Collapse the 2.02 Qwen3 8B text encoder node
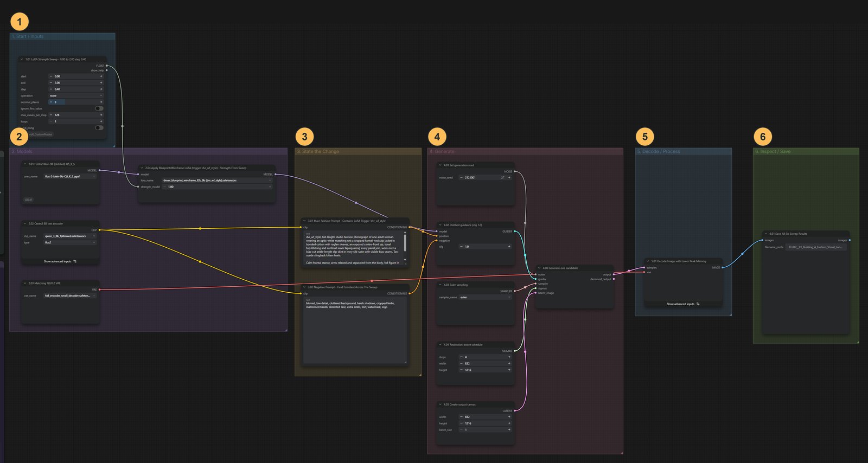The image size is (868, 463). tap(25, 223)
